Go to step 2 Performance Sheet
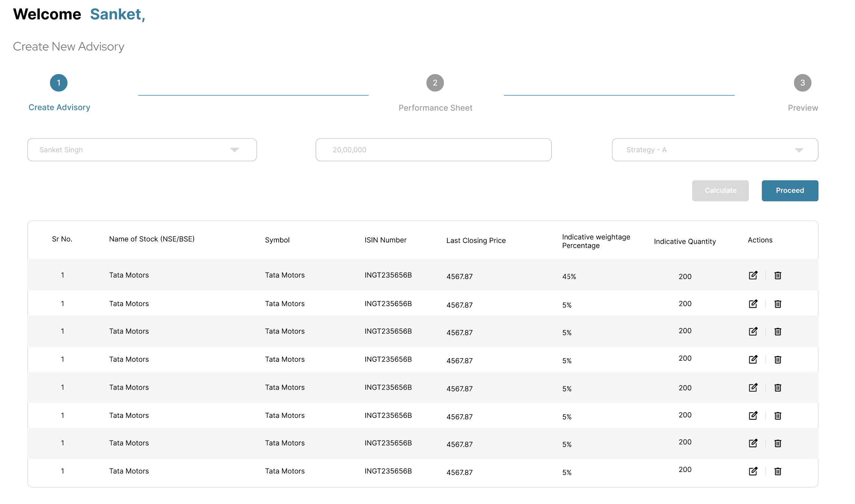The width and height of the screenshot is (855, 504). click(435, 83)
